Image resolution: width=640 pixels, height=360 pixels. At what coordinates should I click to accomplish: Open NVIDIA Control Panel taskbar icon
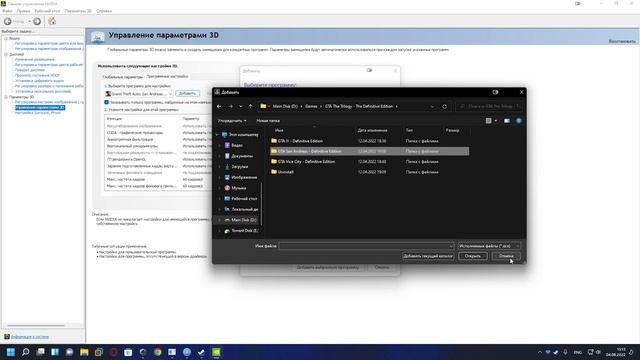pyautogui.click(x=216, y=352)
